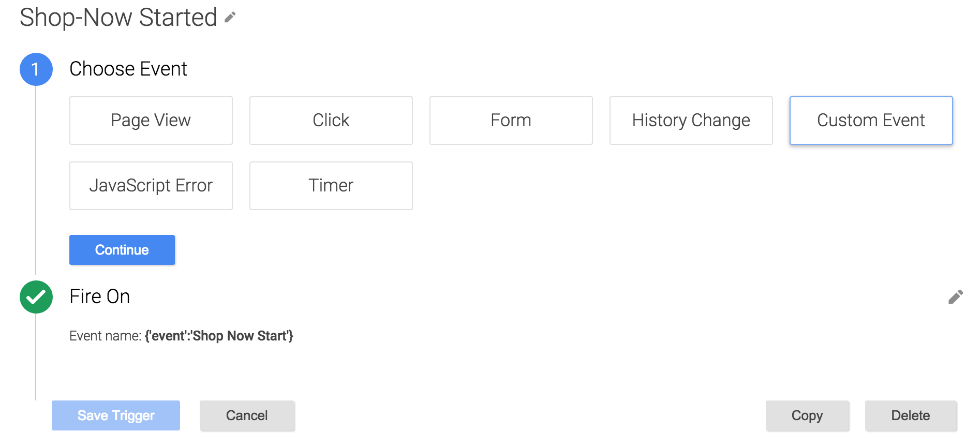
Task: Click edit pencil icon for Fire On section
Action: point(955,297)
